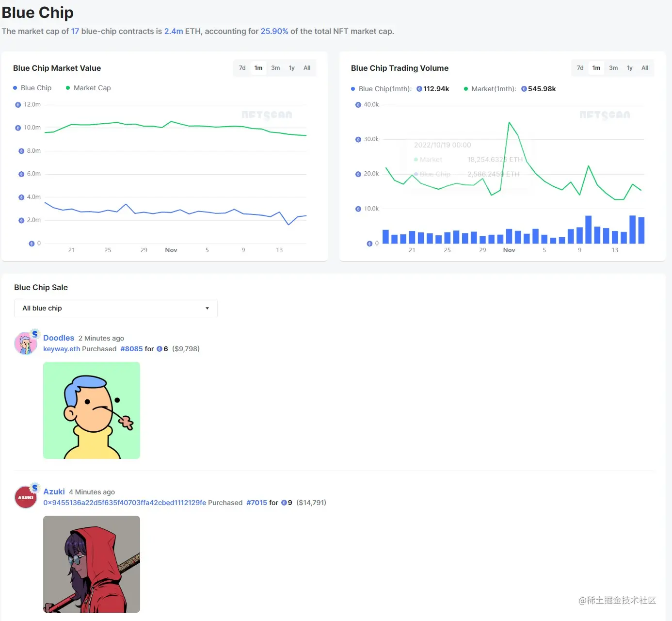The width and height of the screenshot is (672, 621).
Task: Click the dropdown arrow of All blue chip
Action: click(x=207, y=309)
